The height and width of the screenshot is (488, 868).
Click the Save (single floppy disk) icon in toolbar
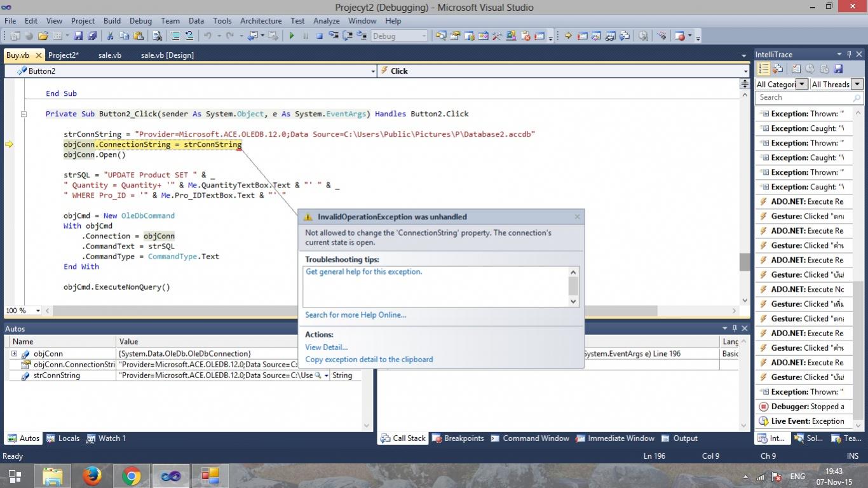[x=78, y=36]
